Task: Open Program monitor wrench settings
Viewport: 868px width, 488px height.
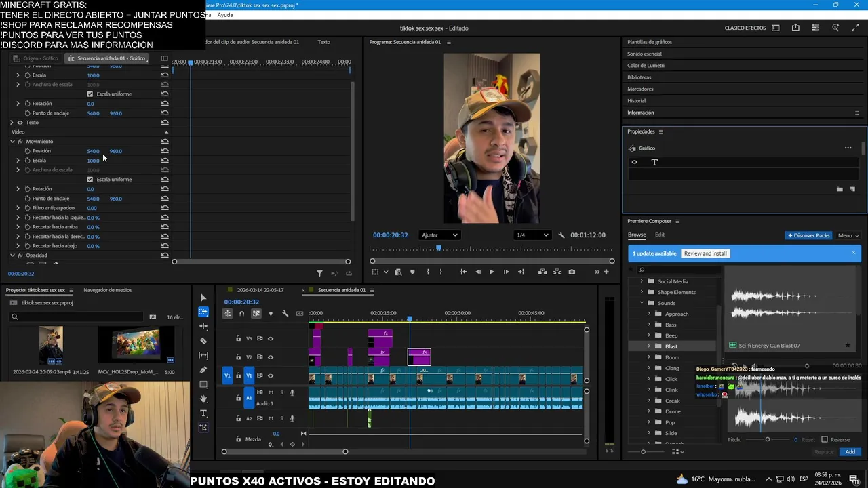Action: (561, 235)
